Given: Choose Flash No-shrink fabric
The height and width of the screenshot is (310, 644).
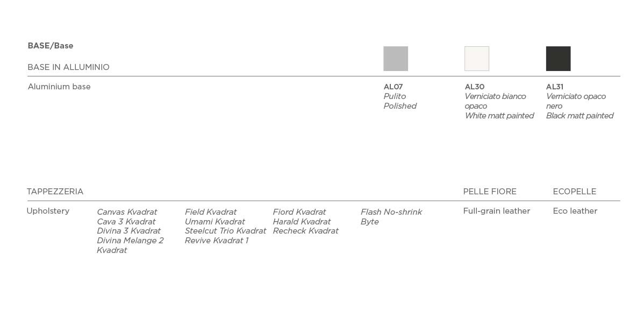Looking at the screenshot, I should (391, 212).
